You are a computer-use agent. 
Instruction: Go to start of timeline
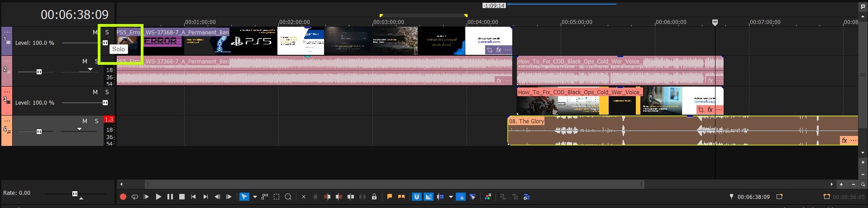194,197
